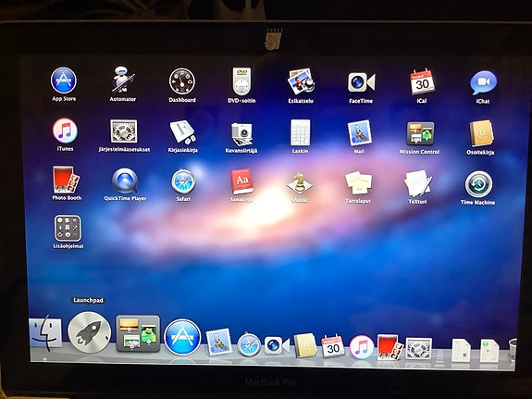Open Mission Control in the Dock
Screen dimensions: 532x399
(138, 333)
